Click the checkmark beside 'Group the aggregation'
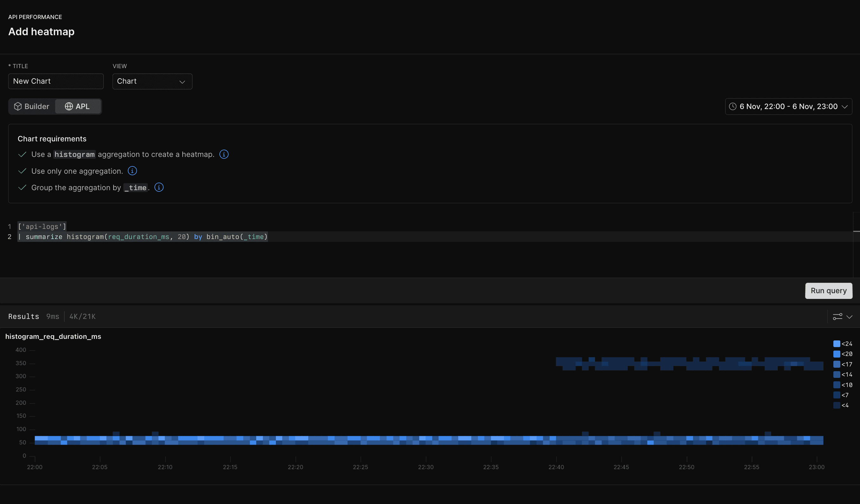The width and height of the screenshot is (860, 504). [x=22, y=187]
